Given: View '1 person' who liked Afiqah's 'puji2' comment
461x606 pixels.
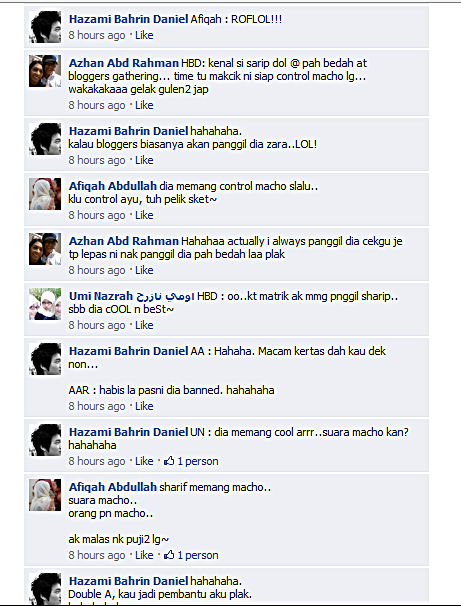Looking at the screenshot, I should click(x=198, y=555).
